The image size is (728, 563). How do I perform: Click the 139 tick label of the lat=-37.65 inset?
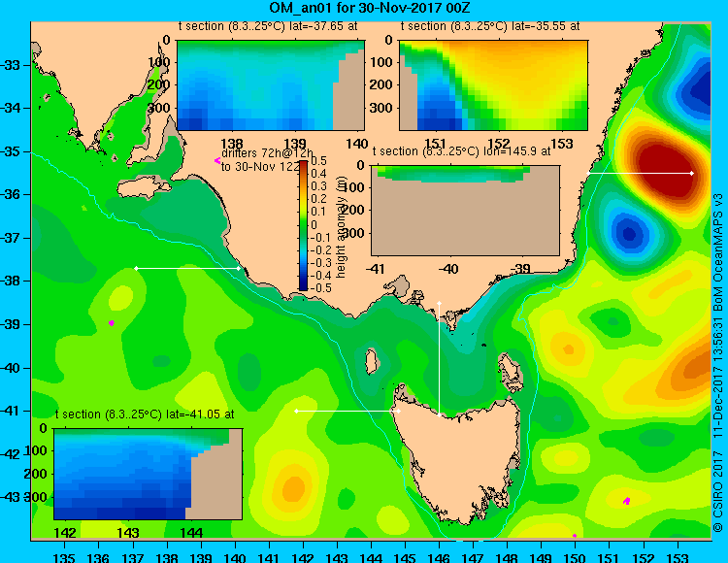(295, 144)
